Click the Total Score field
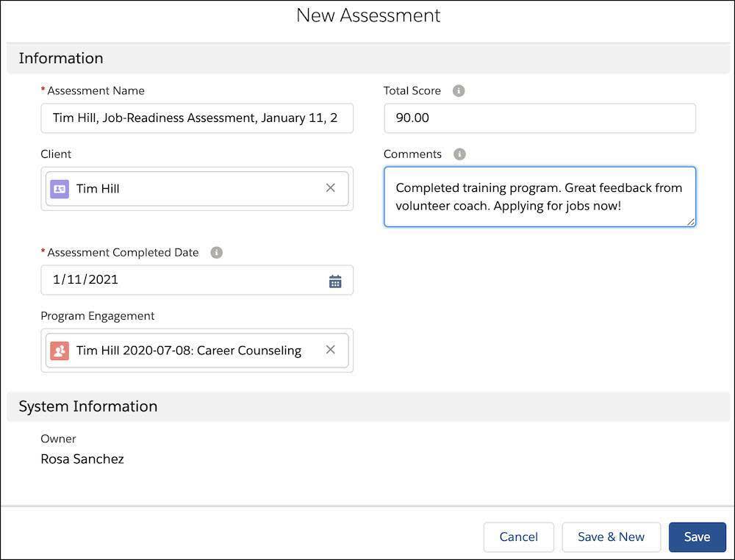The width and height of the screenshot is (735, 560). [539, 118]
